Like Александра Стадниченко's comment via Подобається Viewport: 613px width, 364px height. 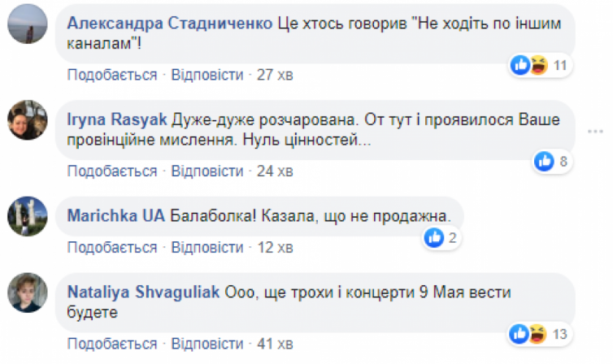(x=111, y=76)
